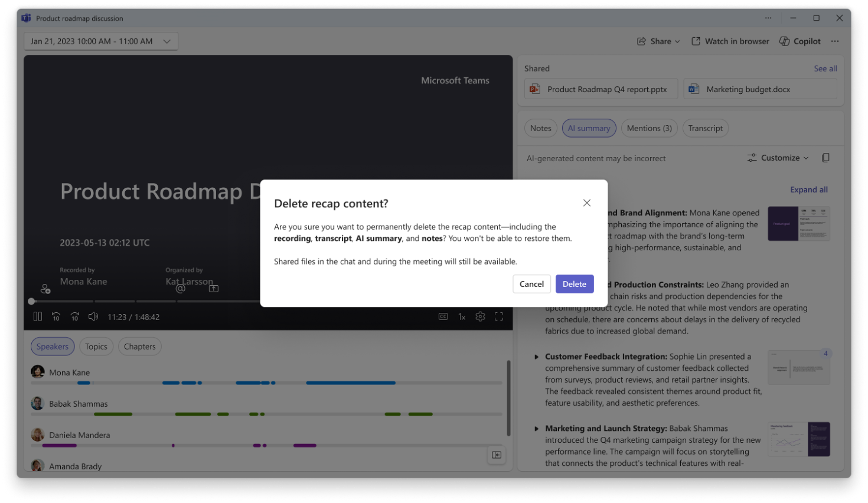Image resolution: width=868 pixels, height=503 pixels.
Task: Switch to the Transcript tab
Action: 705,128
